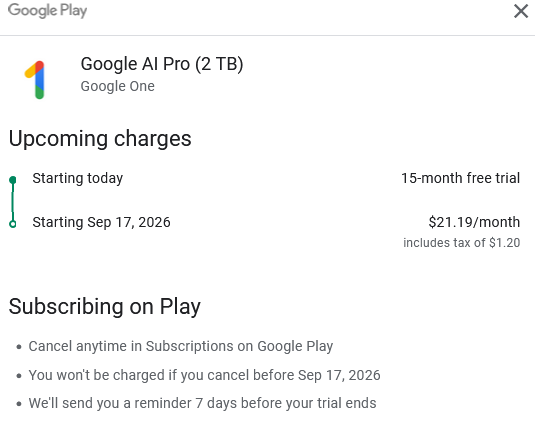
Task: Click Cancel anytime in Subscriptions bullet
Action: [181, 346]
